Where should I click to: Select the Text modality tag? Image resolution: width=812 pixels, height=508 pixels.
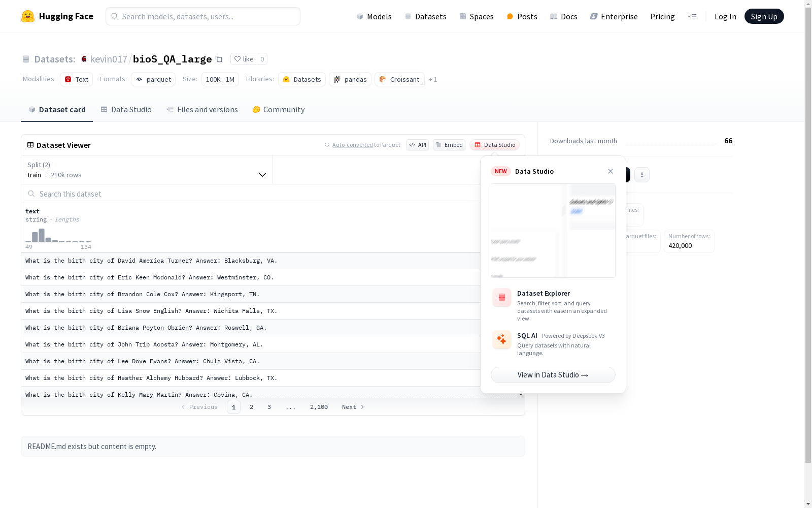(76, 79)
